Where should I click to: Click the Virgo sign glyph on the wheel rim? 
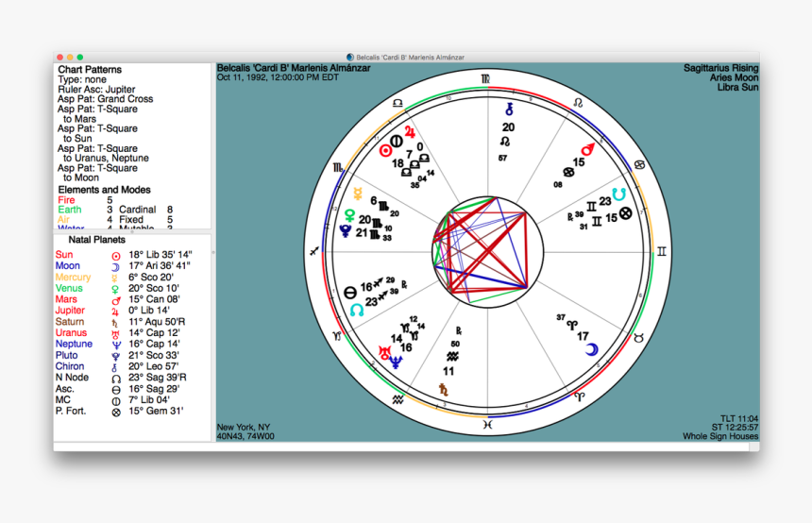485,79
